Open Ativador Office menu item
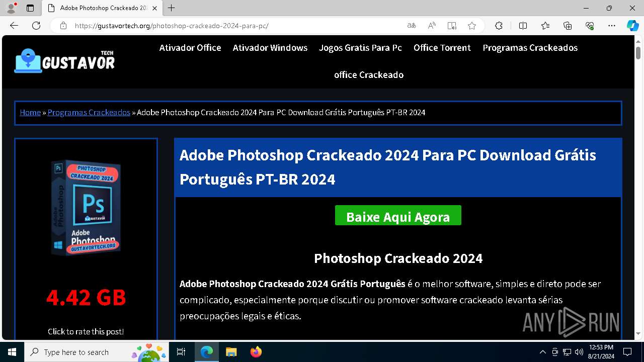Viewport: 644px width, 362px height. tap(190, 48)
